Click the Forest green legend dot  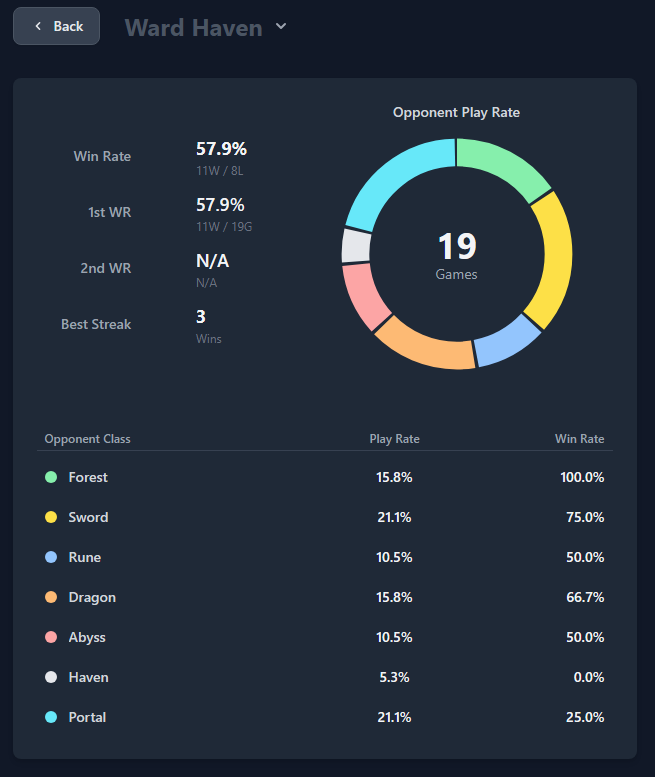pos(51,477)
